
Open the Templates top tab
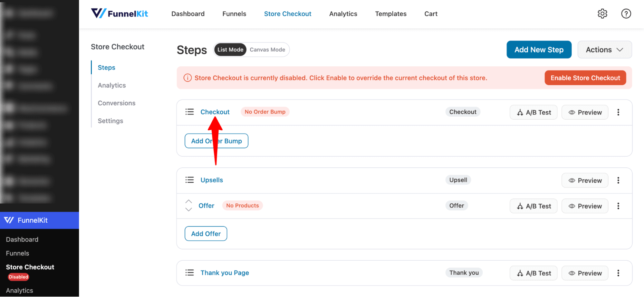click(391, 14)
